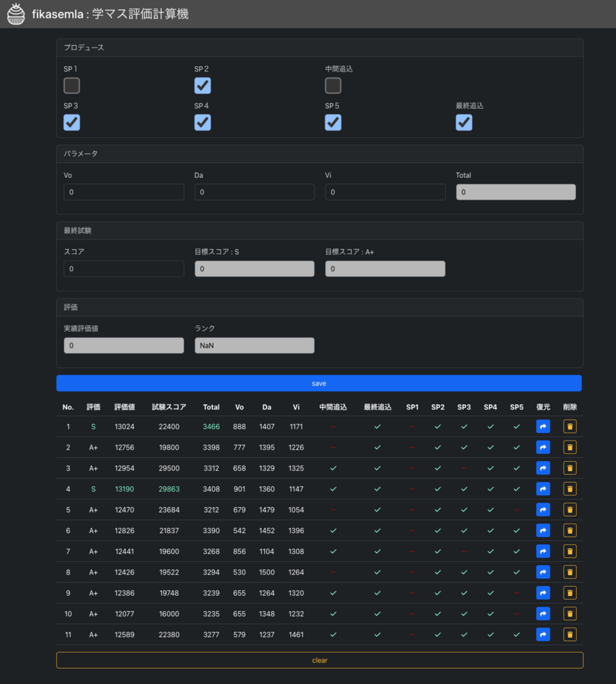Uncheck the SP 5 checkbox
This screenshot has width=616, height=684.
coord(333,123)
